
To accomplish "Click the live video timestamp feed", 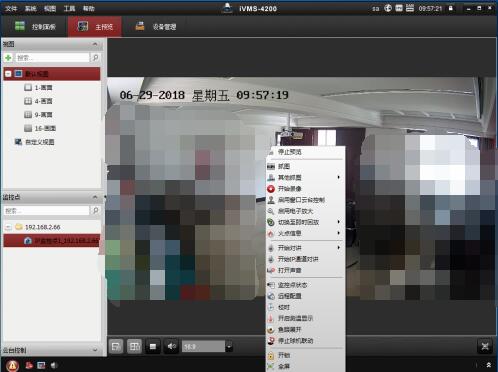I will tap(204, 95).
